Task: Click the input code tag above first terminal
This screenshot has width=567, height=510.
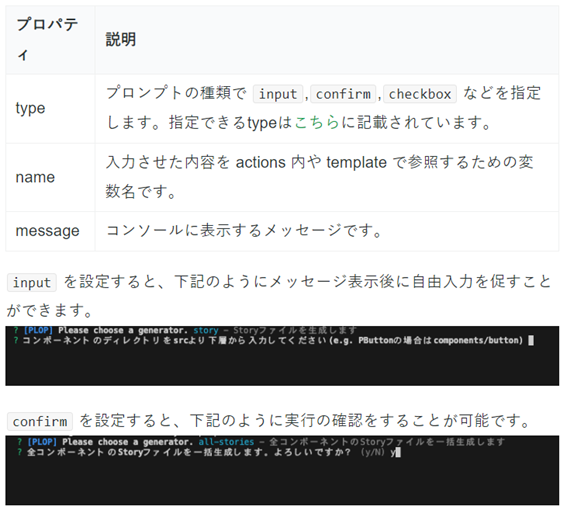Action: (32, 282)
